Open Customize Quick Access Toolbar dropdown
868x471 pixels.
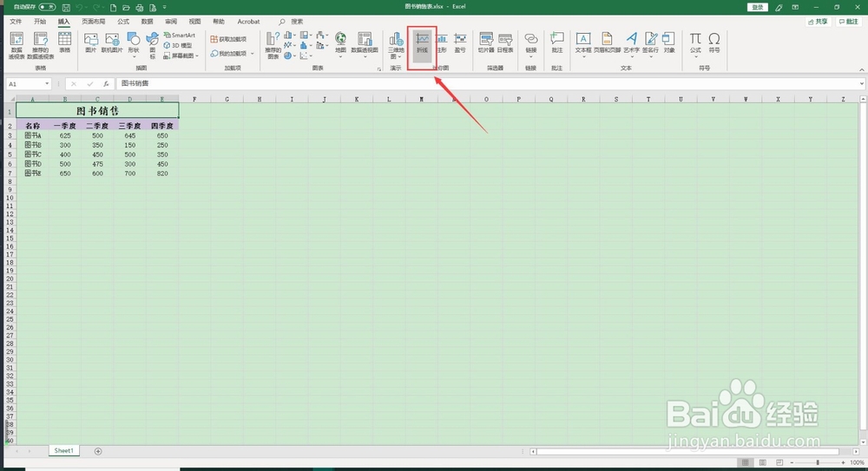[164, 7]
